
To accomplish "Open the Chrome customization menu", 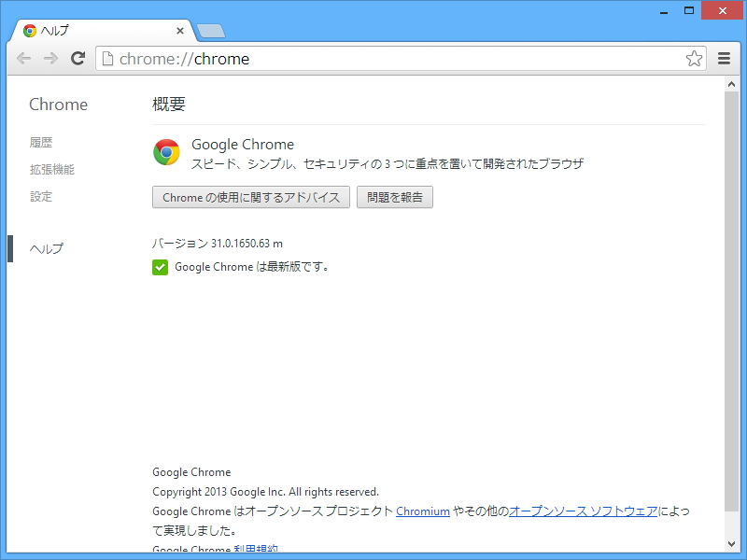I will click(x=724, y=58).
